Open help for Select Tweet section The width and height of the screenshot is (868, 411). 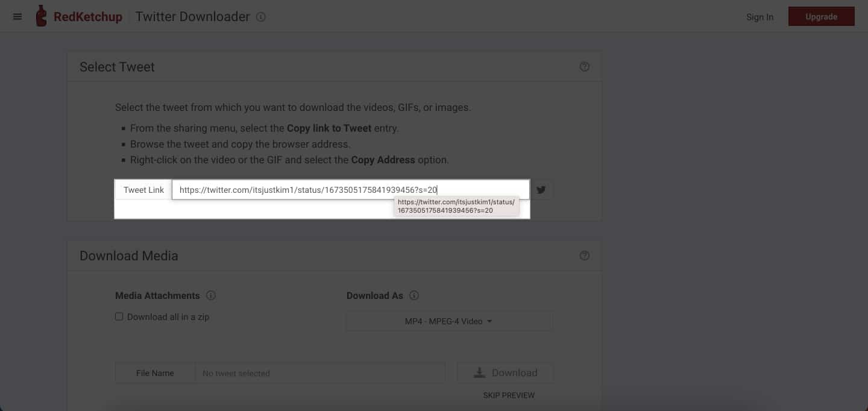point(584,67)
